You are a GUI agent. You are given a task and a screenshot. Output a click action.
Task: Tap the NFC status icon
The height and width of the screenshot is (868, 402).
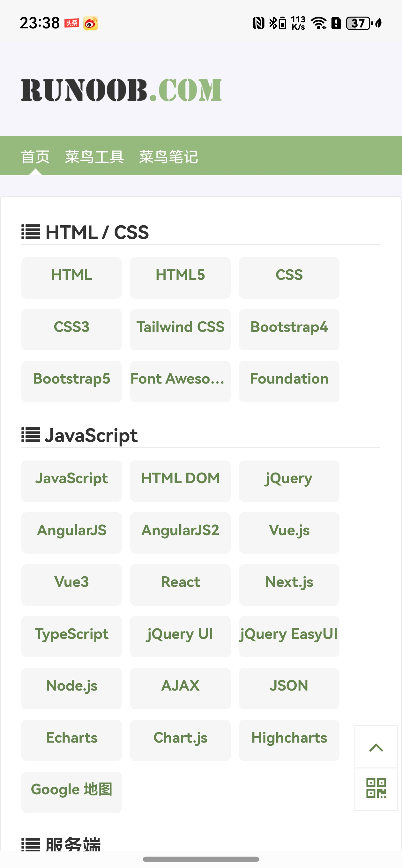point(258,23)
